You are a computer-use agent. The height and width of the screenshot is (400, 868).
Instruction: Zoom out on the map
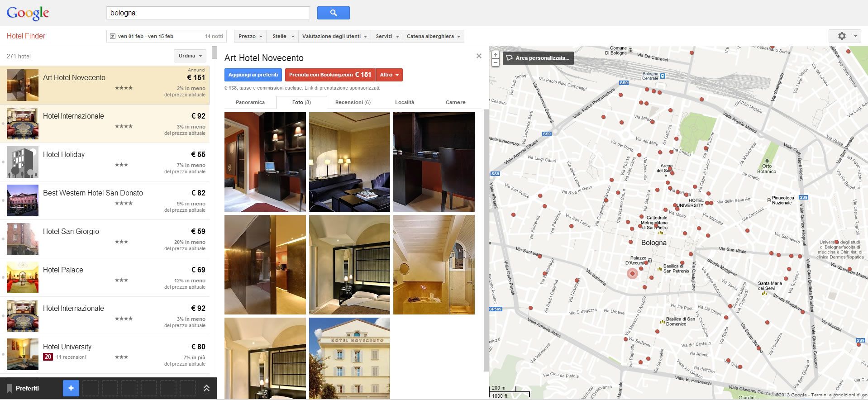[x=496, y=62]
